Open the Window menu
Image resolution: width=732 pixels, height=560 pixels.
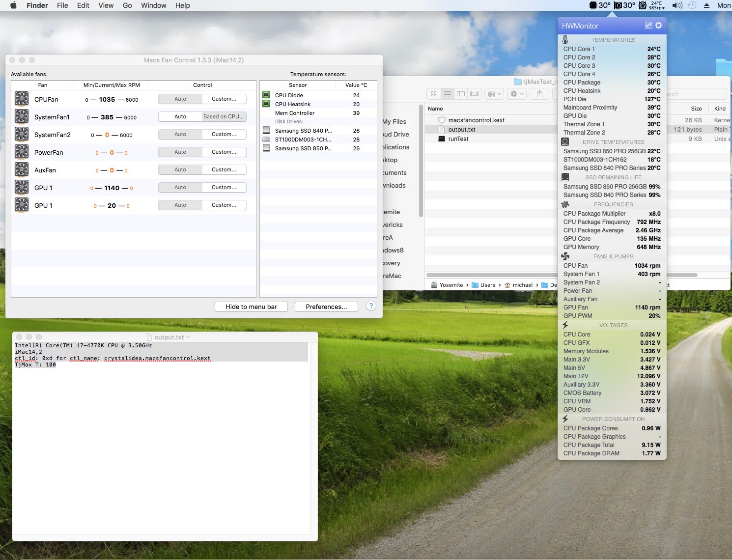click(154, 5)
